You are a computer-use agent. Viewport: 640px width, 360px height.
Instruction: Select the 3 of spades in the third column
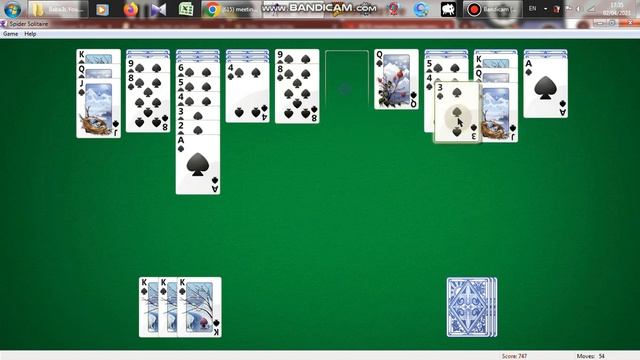(198, 113)
